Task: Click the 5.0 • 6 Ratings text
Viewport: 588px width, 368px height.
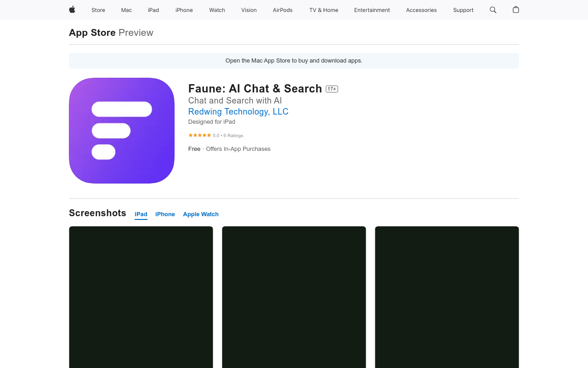Action: (228, 136)
